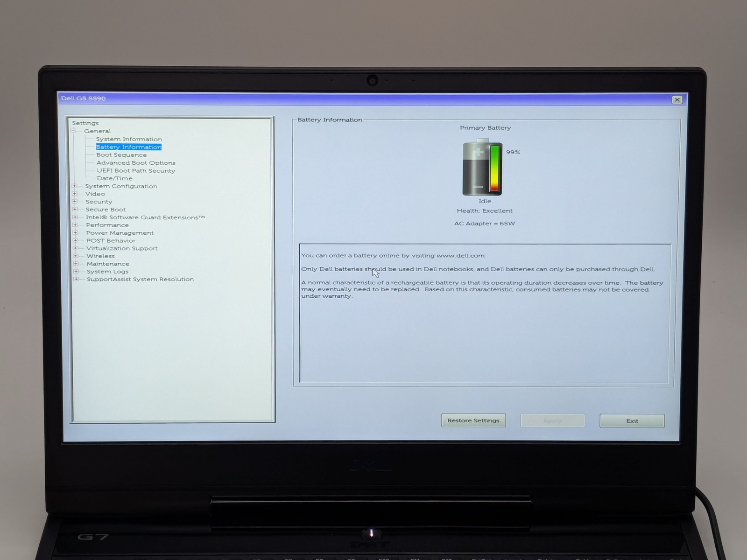
Task: Click the battery charge level bar
Action: coord(494,168)
